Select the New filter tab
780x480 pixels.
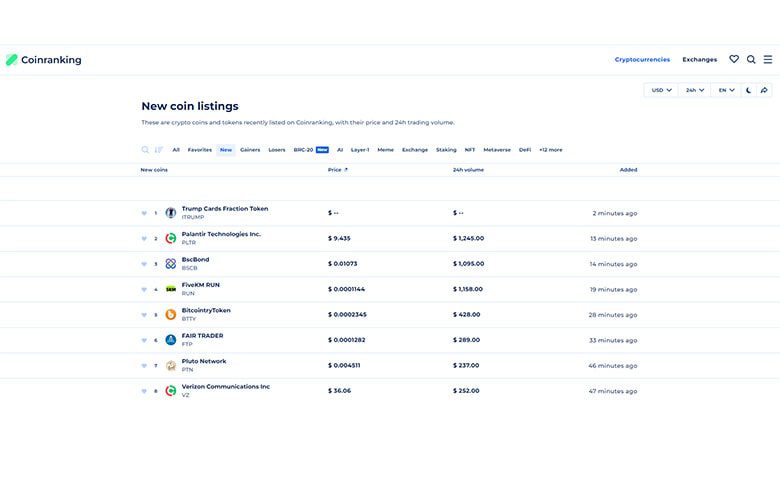(x=226, y=150)
